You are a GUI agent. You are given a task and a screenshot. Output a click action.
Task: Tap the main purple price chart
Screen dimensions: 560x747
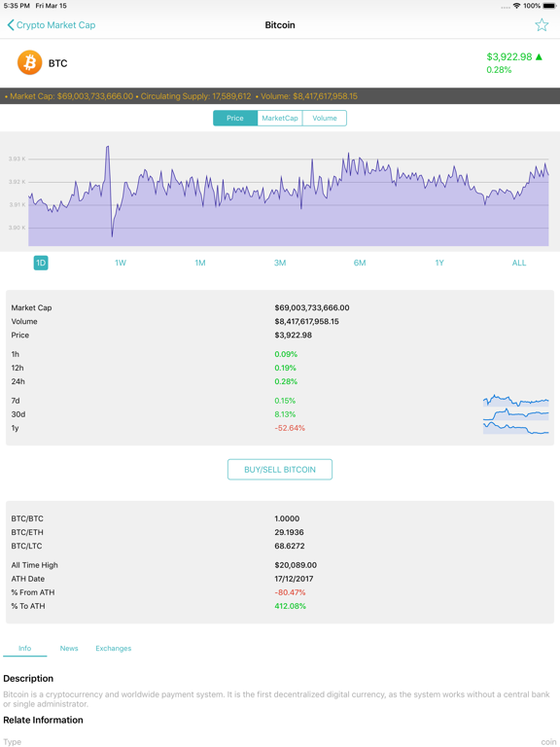point(289,196)
